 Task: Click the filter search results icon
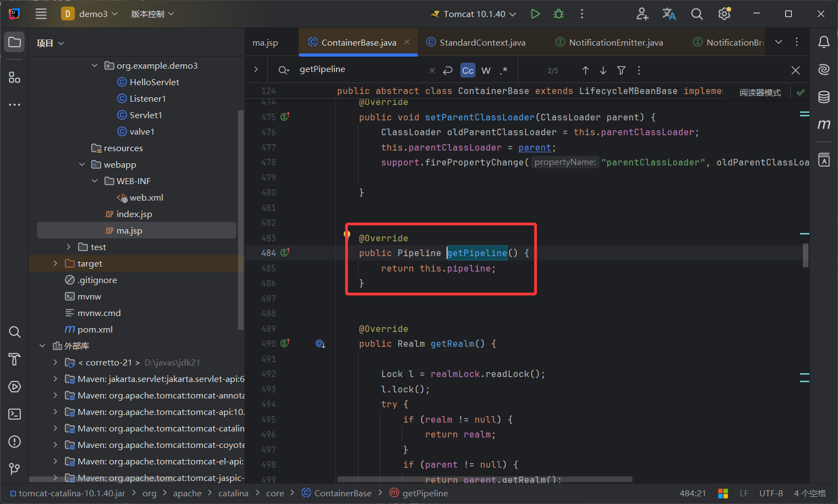pos(621,70)
